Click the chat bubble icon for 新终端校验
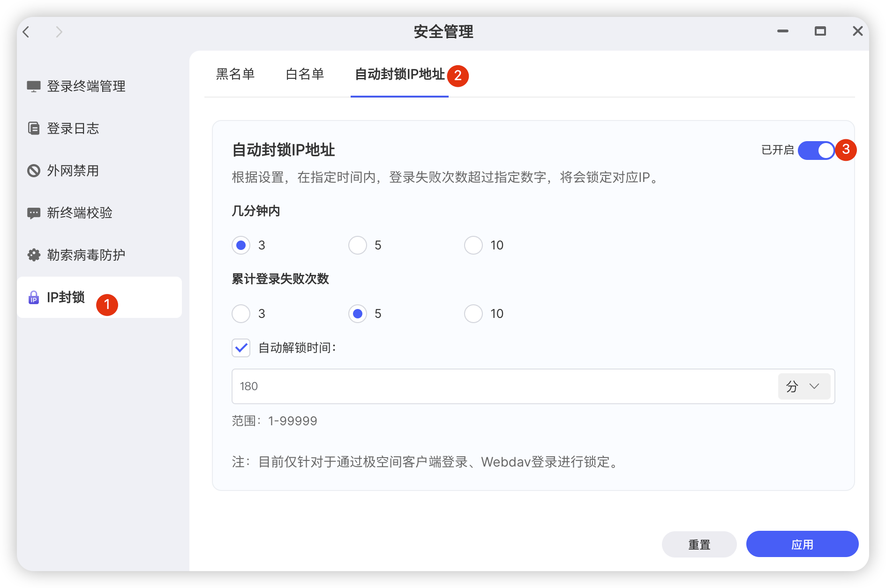 [34, 213]
